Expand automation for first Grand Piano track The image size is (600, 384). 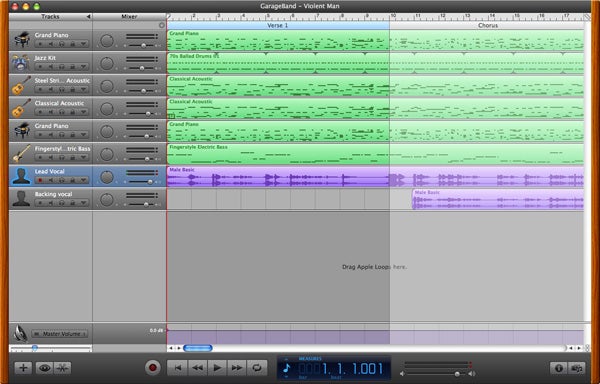[x=83, y=44]
